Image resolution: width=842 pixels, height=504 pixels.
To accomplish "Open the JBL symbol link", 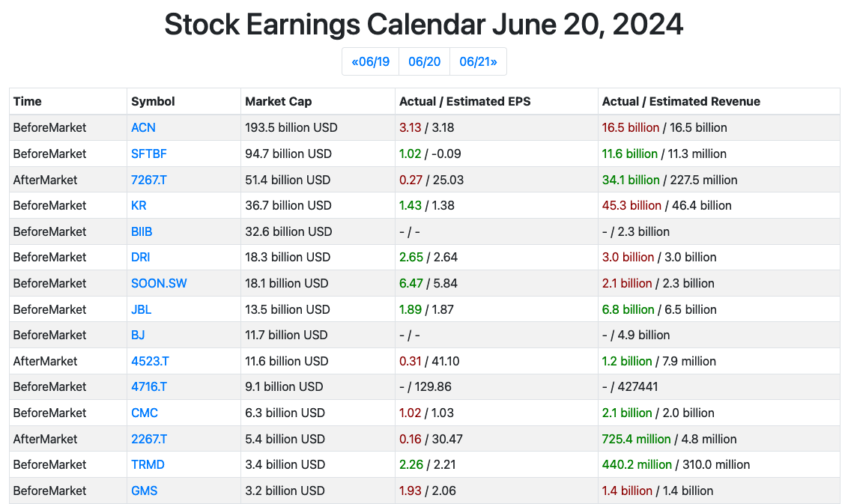I will pyautogui.click(x=142, y=310).
